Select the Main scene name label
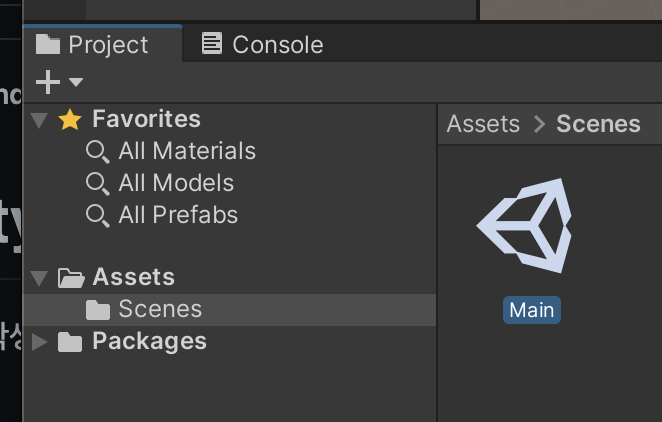Viewport: 662px width, 422px height. pos(532,311)
